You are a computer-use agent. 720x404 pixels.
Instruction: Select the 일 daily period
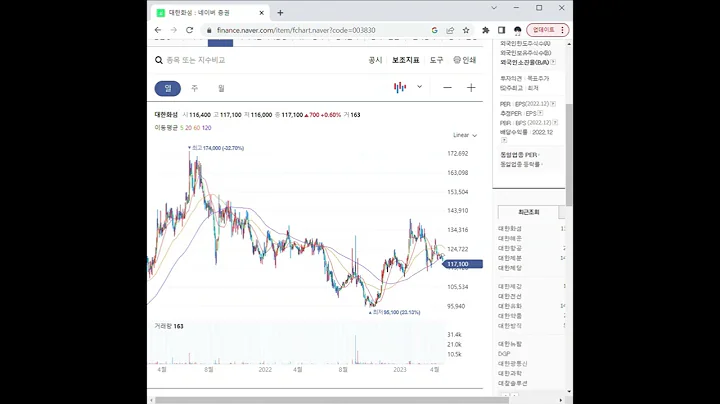click(x=168, y=88)
